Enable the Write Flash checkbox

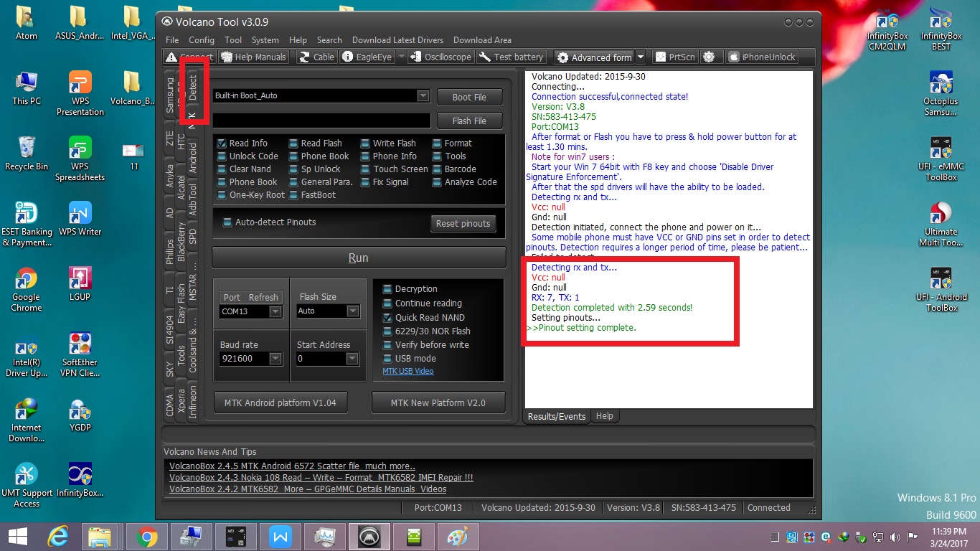pyautogui.click(x=365, y=143)
